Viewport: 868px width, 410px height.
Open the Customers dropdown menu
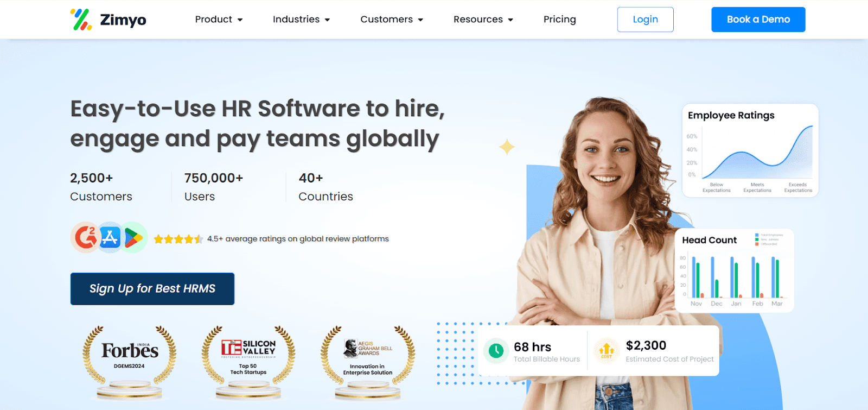point(392,20)
